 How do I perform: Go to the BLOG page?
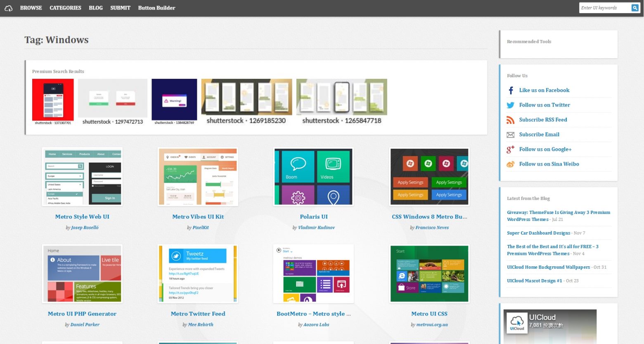(x=96, y=8)
